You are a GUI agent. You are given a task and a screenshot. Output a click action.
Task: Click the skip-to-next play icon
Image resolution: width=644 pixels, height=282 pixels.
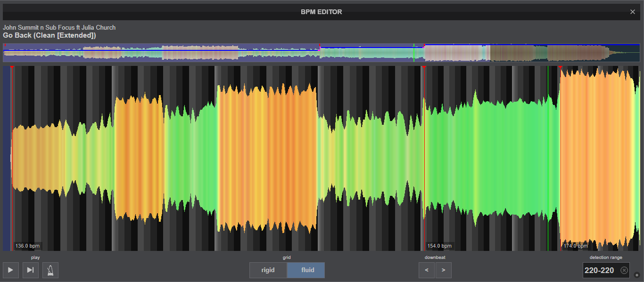click(31, 270)
